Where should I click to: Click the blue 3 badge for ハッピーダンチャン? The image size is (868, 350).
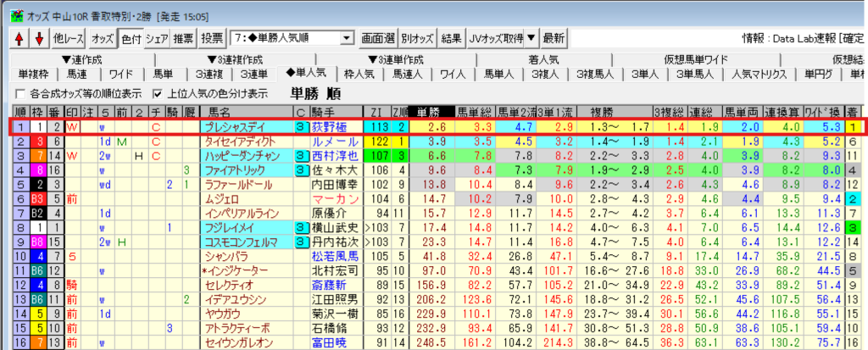pos(301,156)
